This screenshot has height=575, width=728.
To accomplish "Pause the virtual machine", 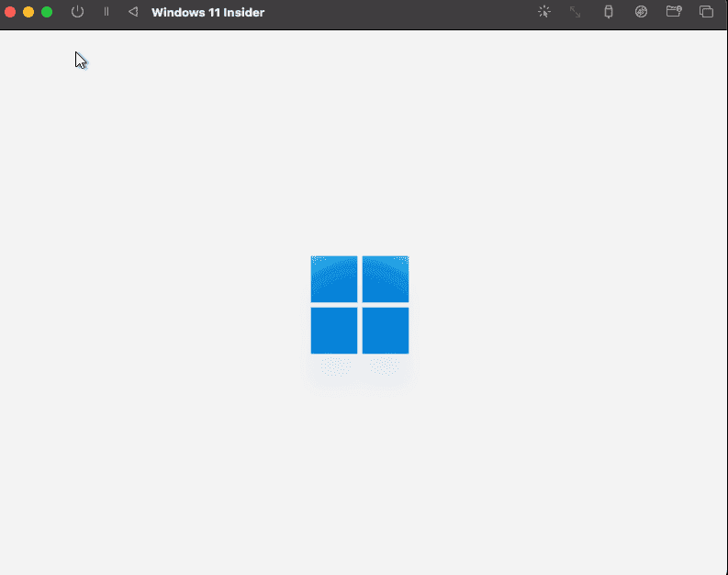I will tap(106, 12).
